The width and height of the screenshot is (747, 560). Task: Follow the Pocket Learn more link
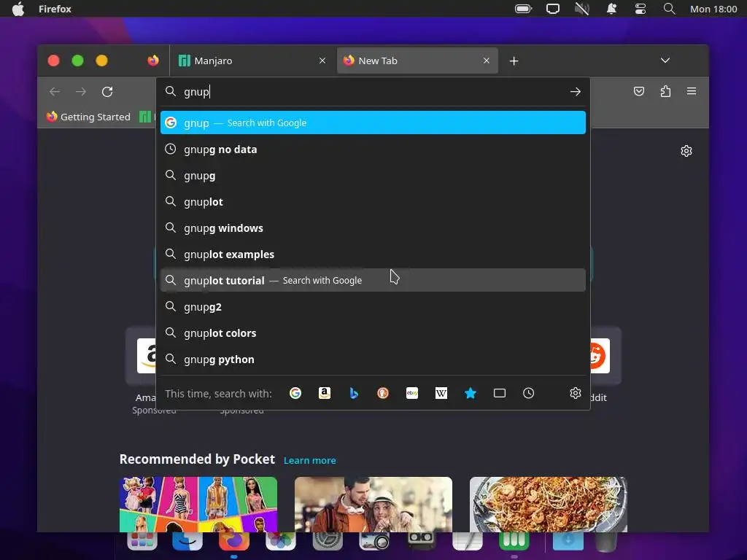(309, 461)
